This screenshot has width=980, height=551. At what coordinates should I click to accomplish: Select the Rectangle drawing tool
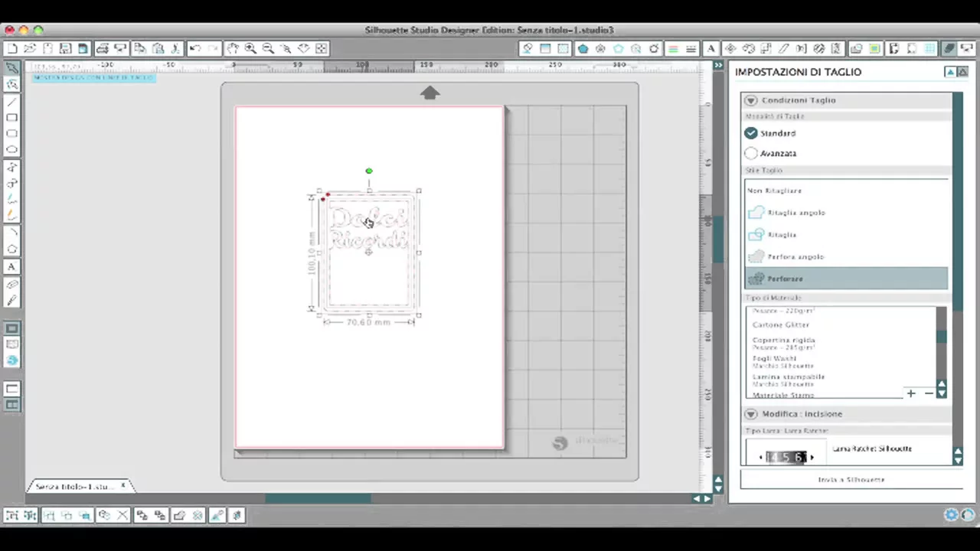pos(11,117)
